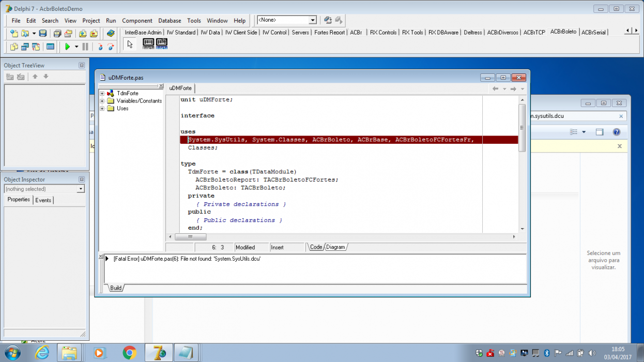Open the Project menu
This screenshot has height=362, width=644.
click(x=91, y=21)
